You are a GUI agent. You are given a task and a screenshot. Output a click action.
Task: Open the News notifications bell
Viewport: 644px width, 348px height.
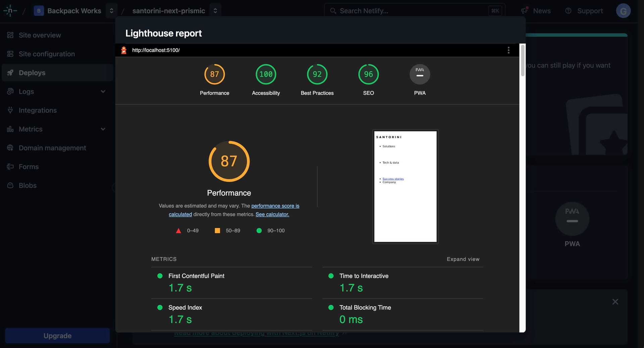536,10
